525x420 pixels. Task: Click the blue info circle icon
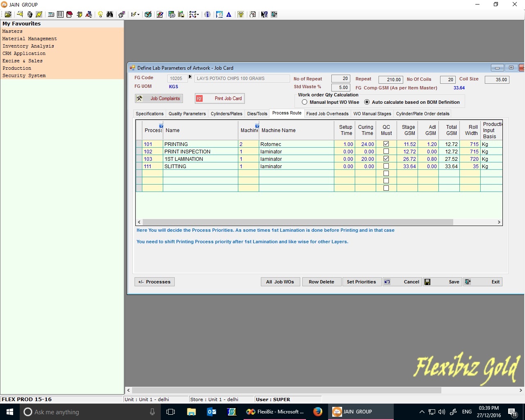click(x=208, y=14)
